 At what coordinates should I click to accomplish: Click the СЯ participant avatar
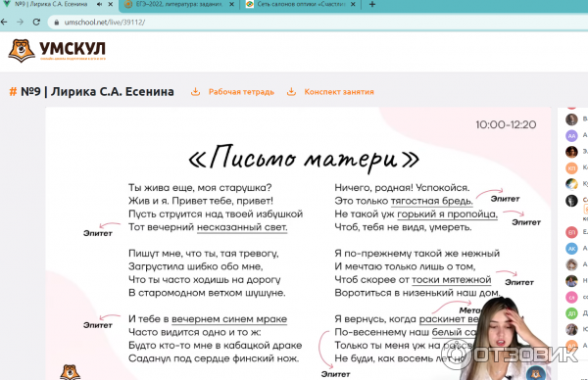coord(571,297)
